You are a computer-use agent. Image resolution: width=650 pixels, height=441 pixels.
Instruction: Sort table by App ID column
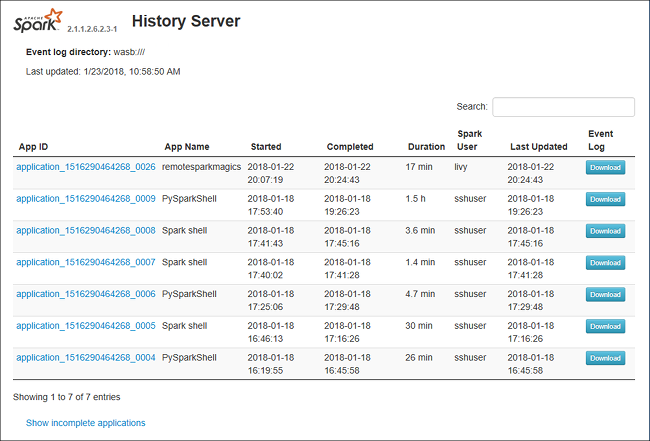point(33,147)
